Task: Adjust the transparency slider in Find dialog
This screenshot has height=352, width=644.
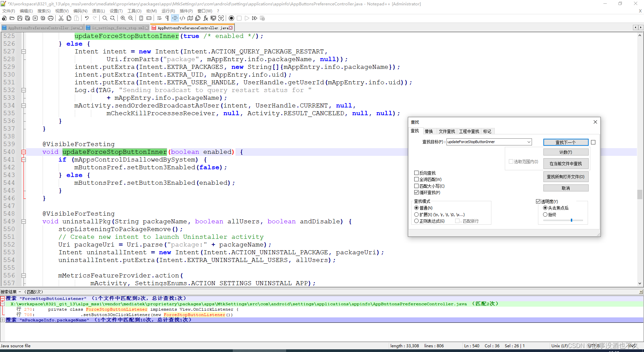Action: [x=572, y=220]
